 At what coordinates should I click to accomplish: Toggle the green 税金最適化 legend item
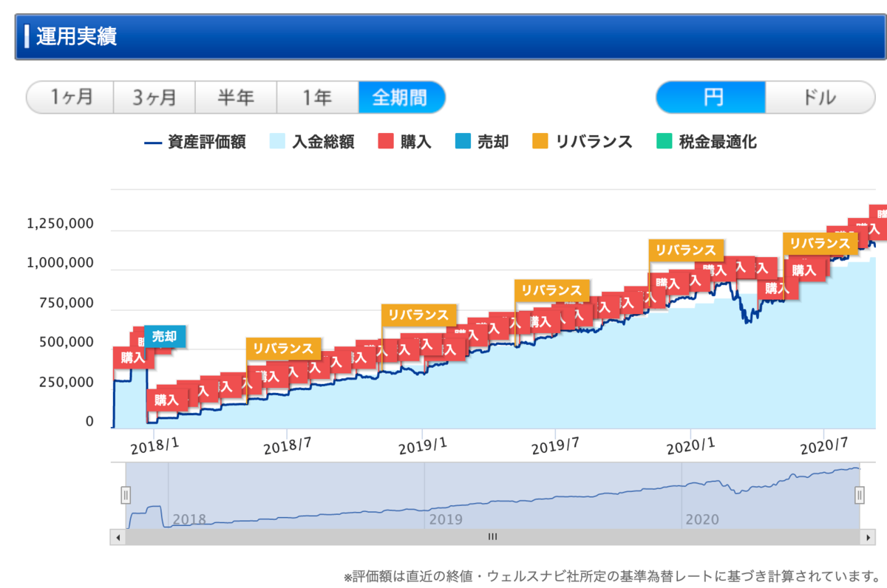pos(707,142)
